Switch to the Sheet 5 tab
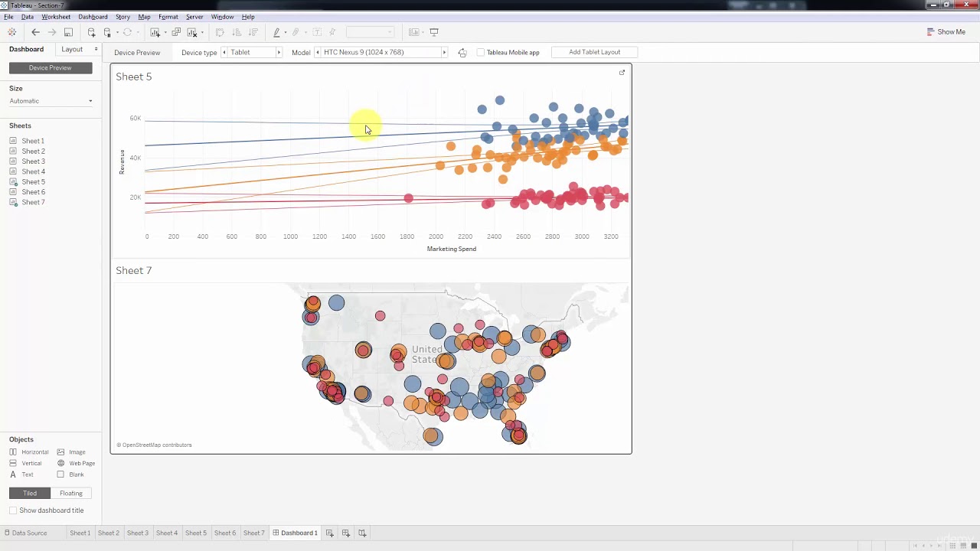 tap(195, 533)
